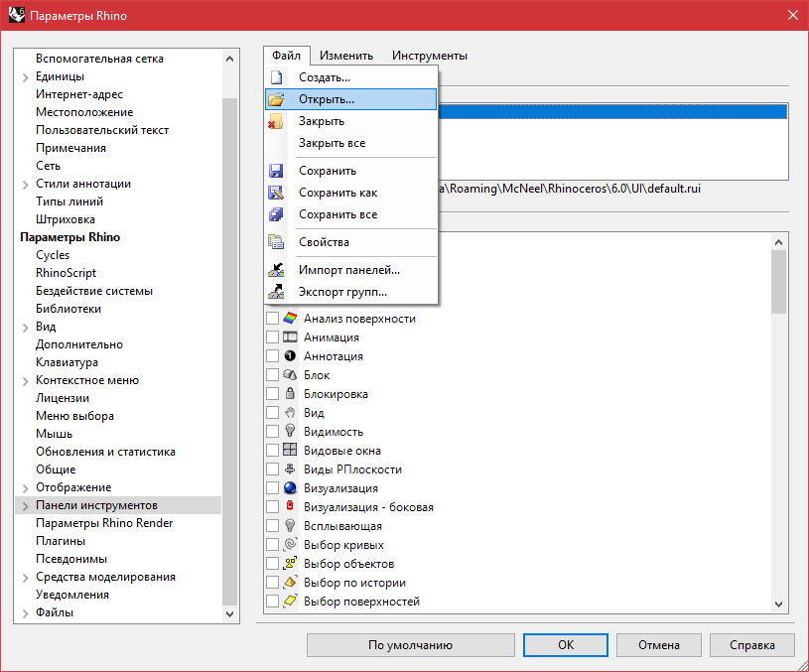Click the Import toolbars icon
This screenshot has width=809, height=672.
click(x=277, y=270)
